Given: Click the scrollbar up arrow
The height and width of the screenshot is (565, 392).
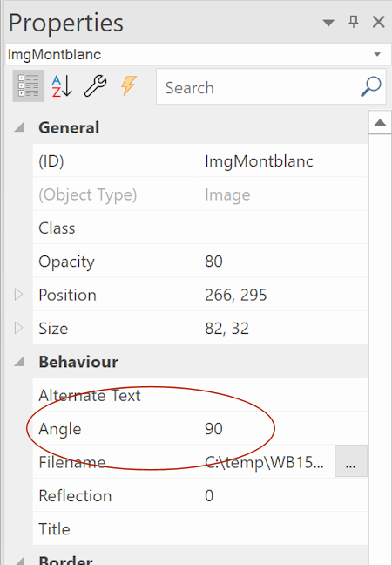Looking at the screenshot, I should (x=380, y=123).
